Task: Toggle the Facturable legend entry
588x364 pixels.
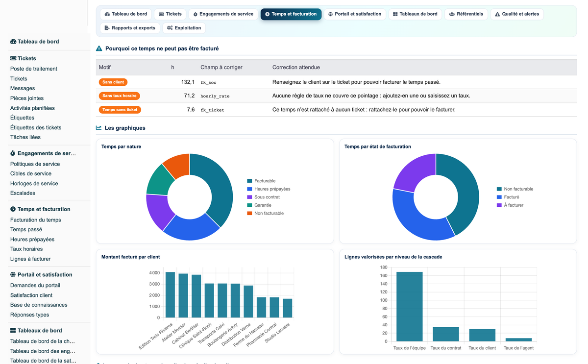Action: tap(262, 181)
